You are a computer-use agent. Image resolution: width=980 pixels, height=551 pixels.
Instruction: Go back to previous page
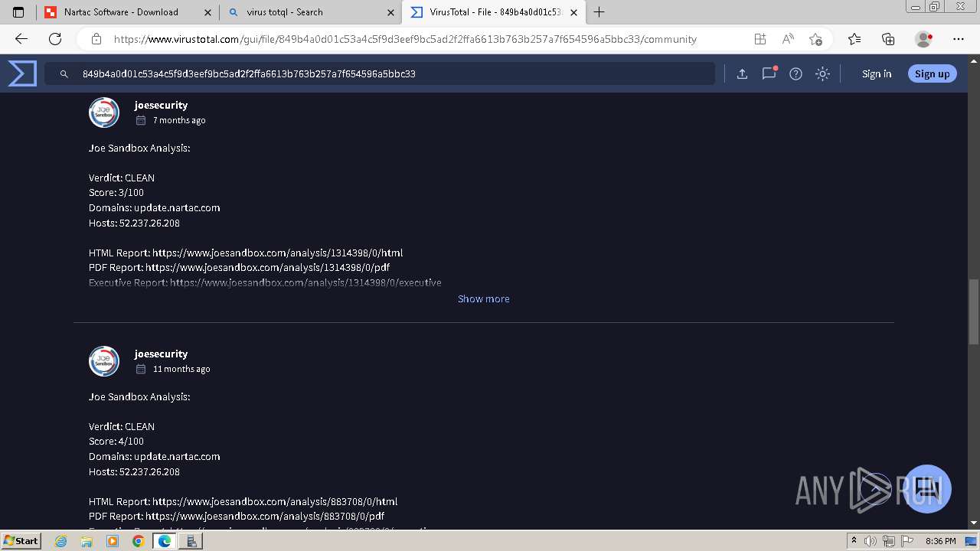click(21, 39)
